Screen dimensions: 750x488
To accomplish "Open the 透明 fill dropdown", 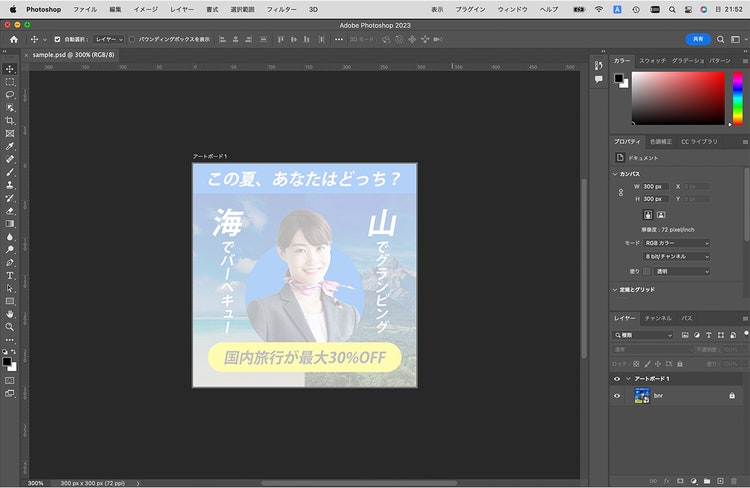I will [x=682, y=271].
